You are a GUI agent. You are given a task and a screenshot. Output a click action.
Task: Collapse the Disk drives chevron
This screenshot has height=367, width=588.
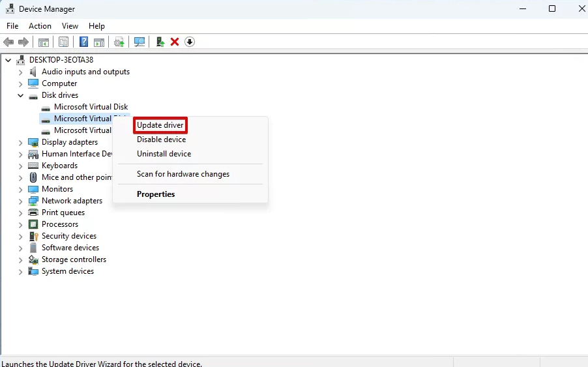[21, 95]
